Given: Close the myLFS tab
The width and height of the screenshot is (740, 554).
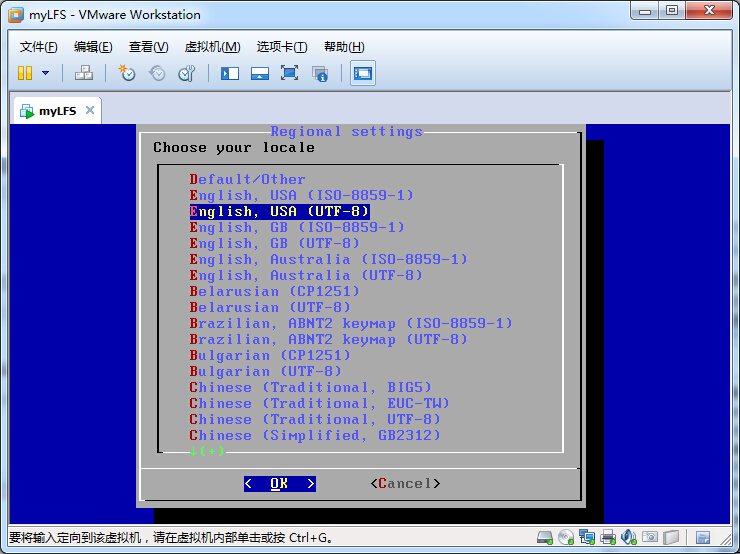Looking at the screenshot, I should (x=90, y=110).
